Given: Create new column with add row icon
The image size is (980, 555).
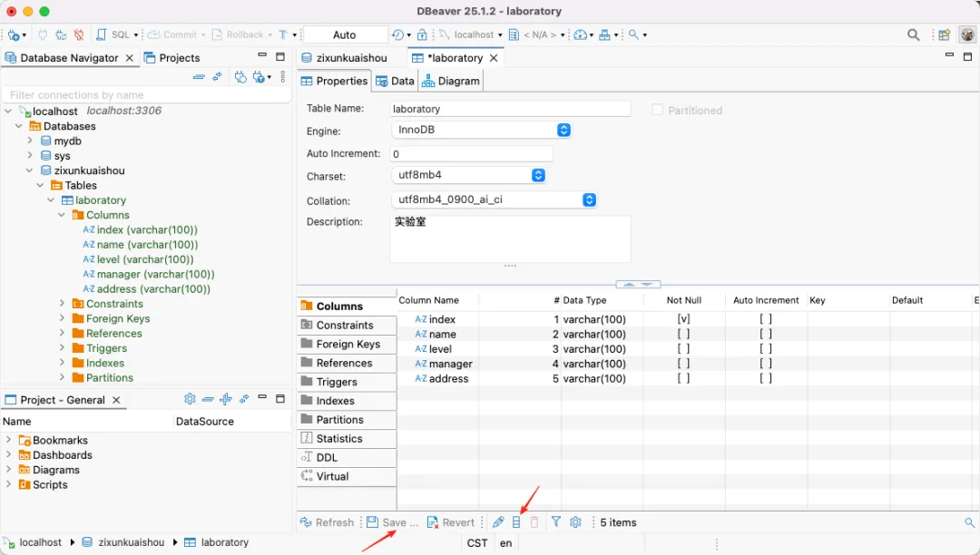Looking at the screenshot, I should point(516,522).
